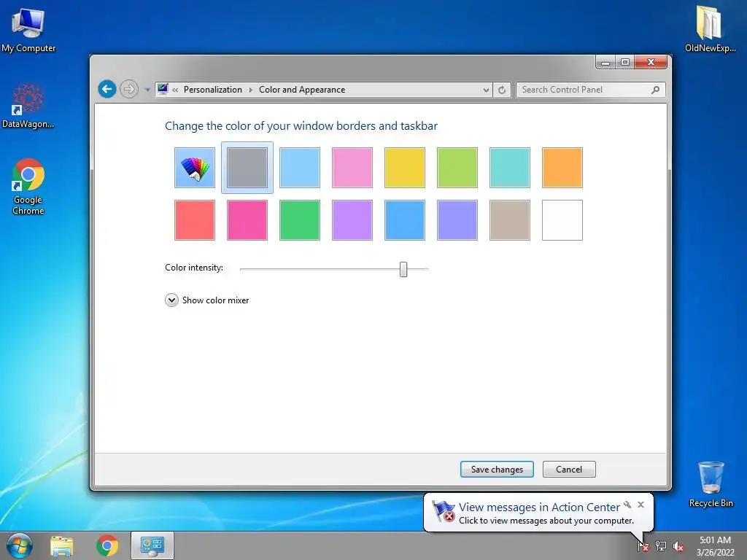Expand the address bar history dropdown

click(x=485, y=90)
